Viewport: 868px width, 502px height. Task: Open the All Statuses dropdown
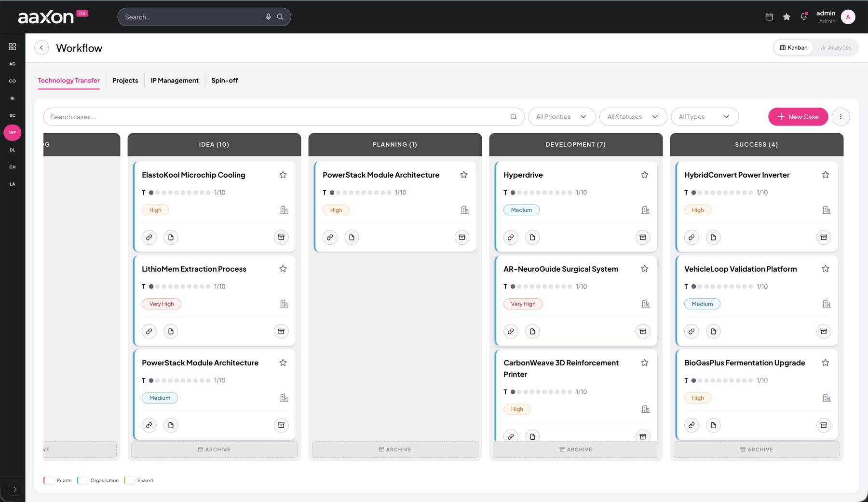633,117
